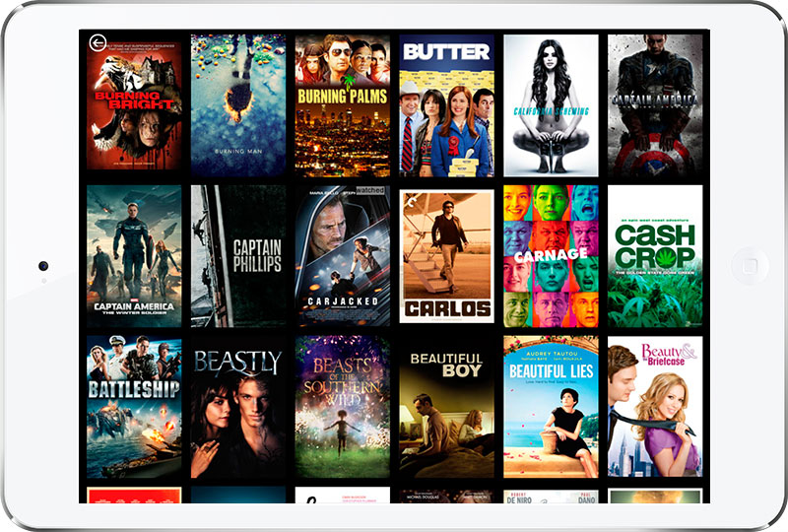This screenshot has width=788, height=532.
Task: Click the watched badge on Carjacked
Action: (370, 190)
